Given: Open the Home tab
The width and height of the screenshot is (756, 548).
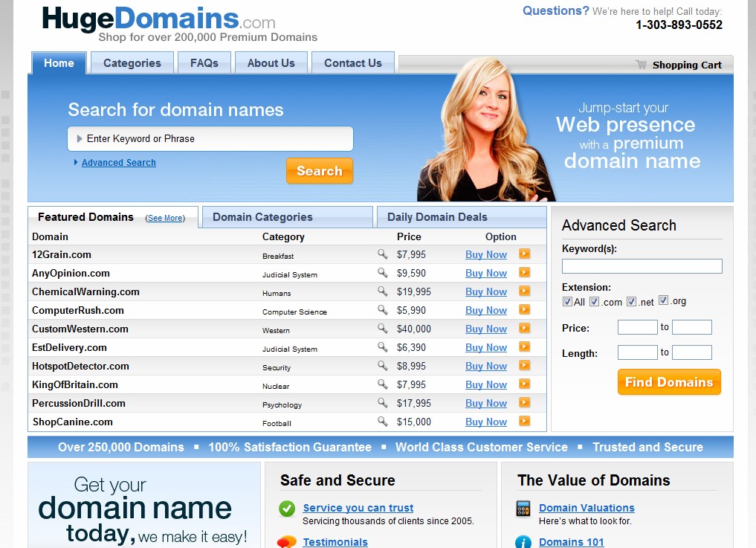Looking at the screenshot, I should [59, 63].
